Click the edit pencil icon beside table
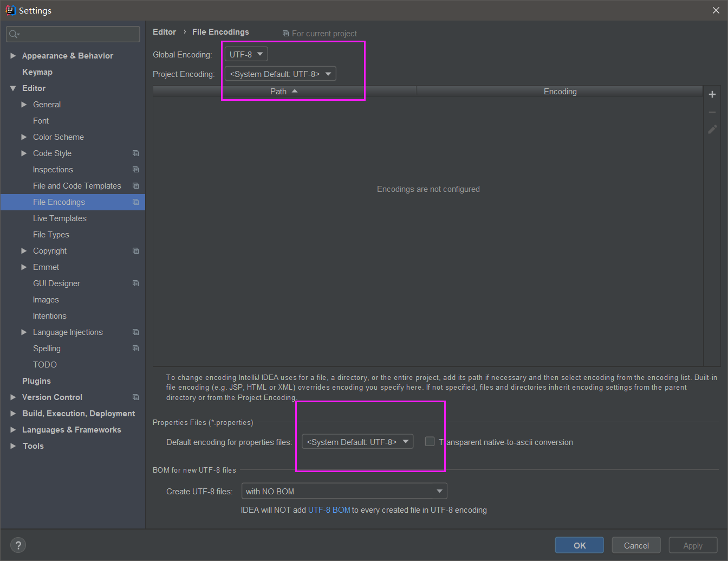This screenshot has width=728, height=561. (712, 130)
